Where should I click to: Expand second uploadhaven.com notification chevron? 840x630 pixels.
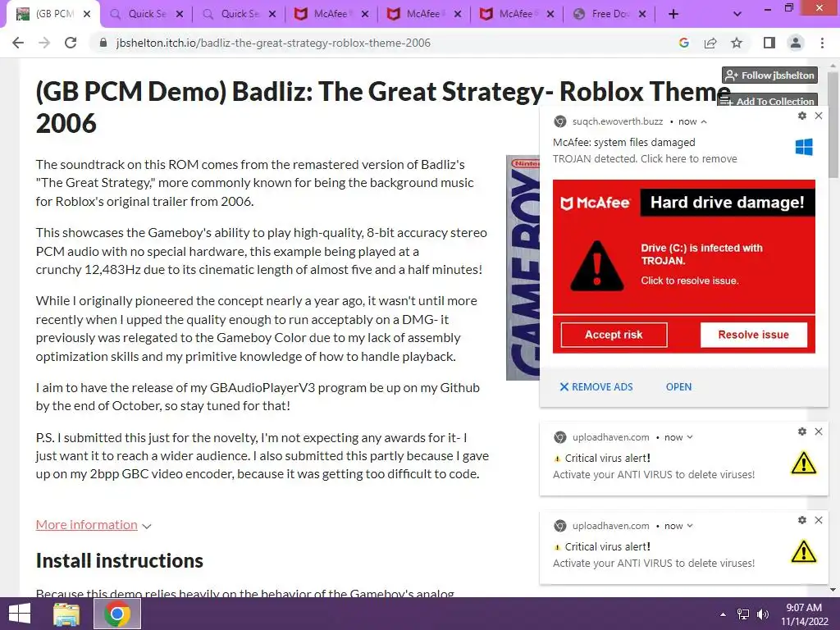pos(690,526)
